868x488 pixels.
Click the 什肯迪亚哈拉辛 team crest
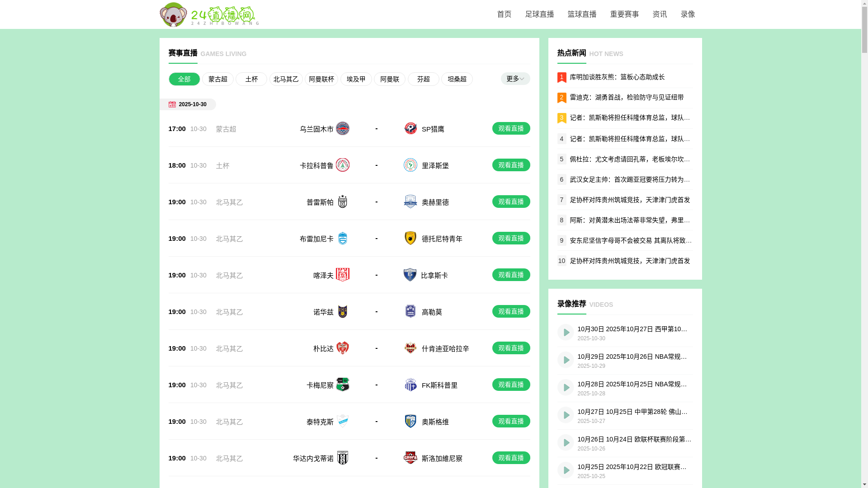[x=410, y=348]
